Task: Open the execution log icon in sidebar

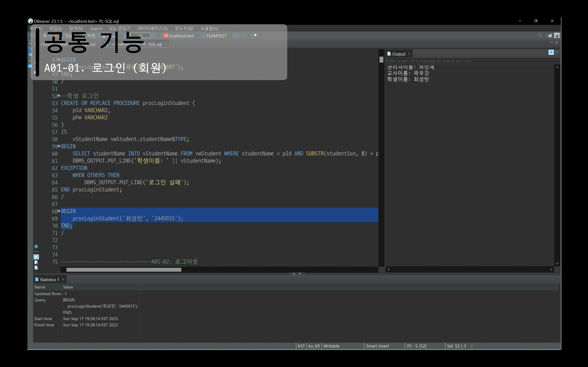Action: (x=36, y=262)
